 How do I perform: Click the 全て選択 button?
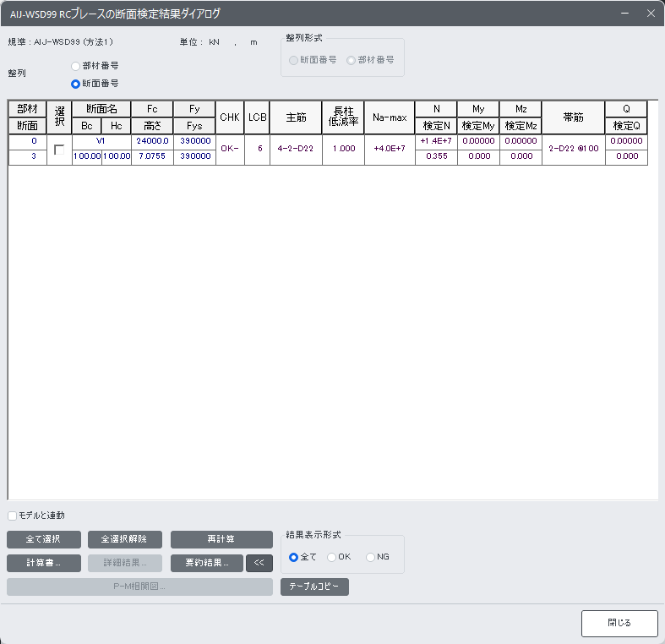(44, 539)
